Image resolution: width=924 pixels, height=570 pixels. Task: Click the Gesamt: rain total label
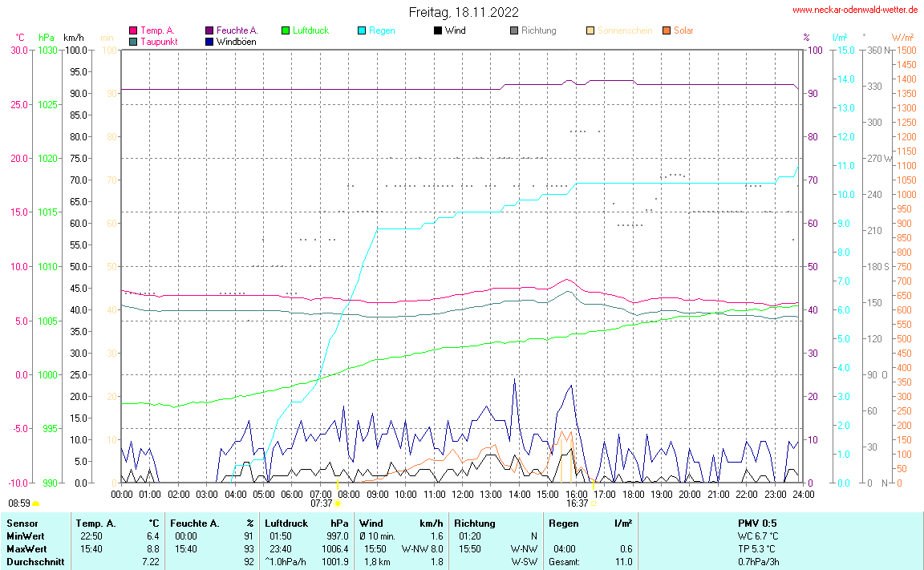[564, 562]
